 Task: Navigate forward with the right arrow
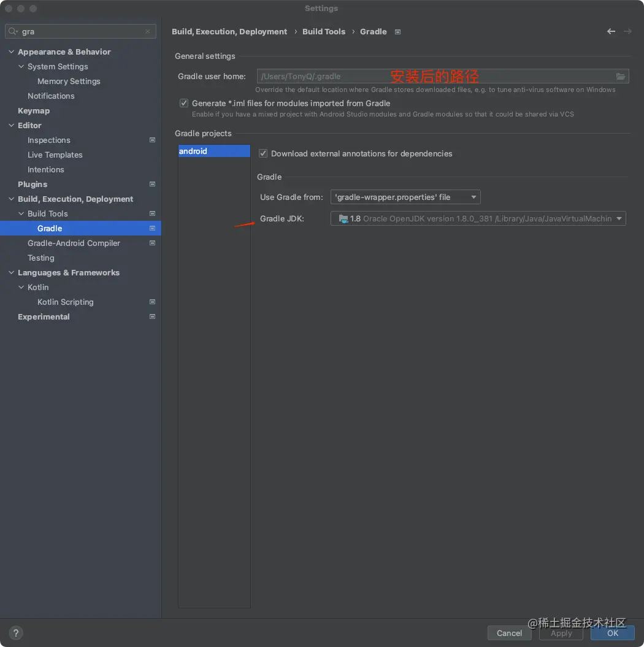627,31
